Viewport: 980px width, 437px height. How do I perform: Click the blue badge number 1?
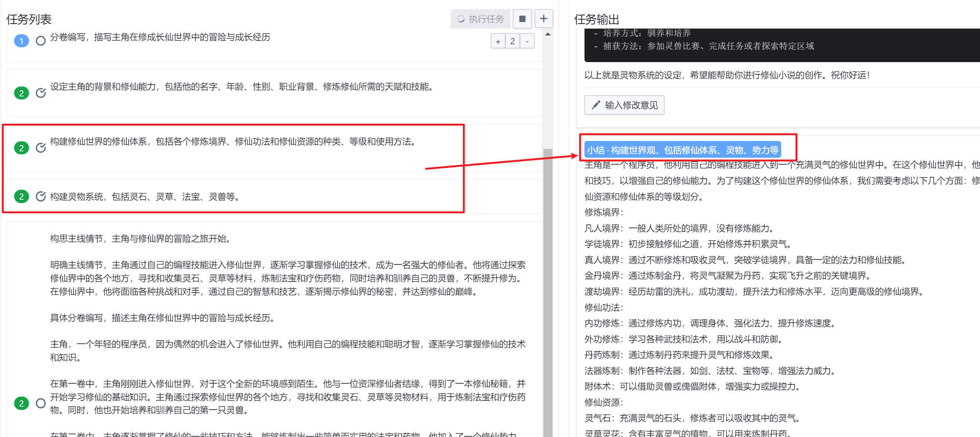21,41
